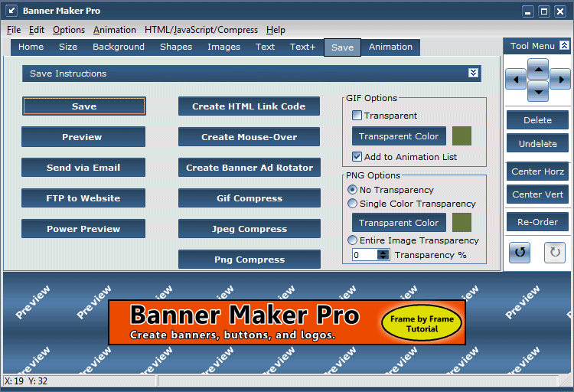Viewport: 574px width, 392px height.
Task: Click the banner preview image
Action: click(x=287, y=322)
